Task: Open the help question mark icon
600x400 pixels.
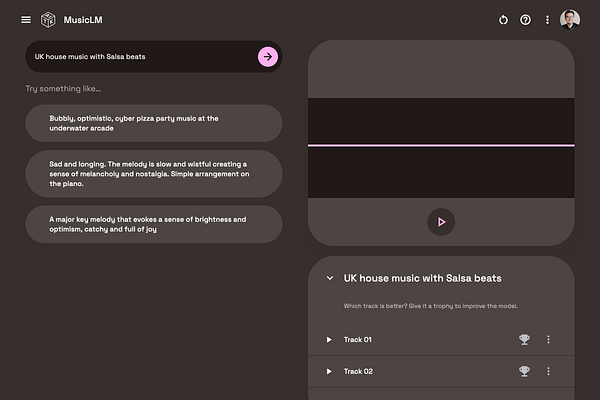Action: tap(525, 20)
